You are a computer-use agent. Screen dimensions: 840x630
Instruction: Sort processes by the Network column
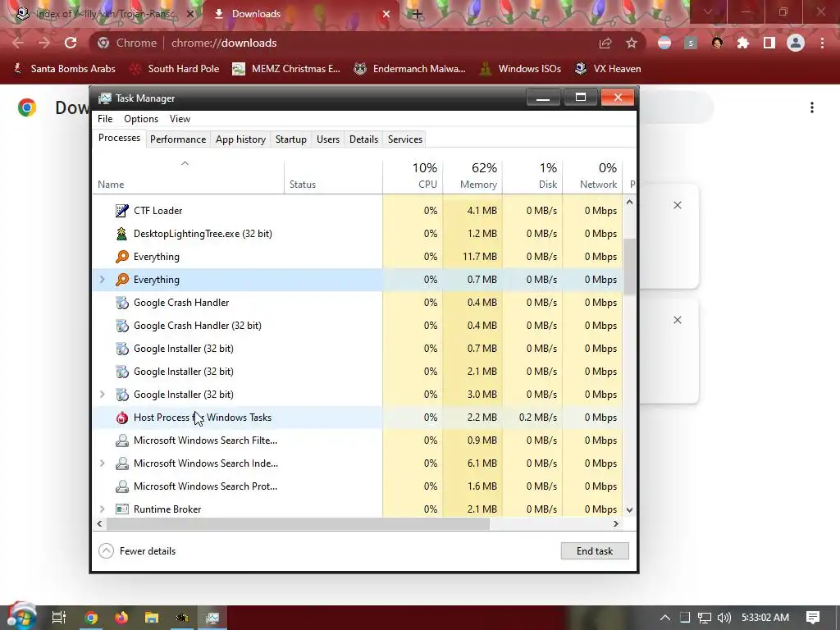[592, 176]
